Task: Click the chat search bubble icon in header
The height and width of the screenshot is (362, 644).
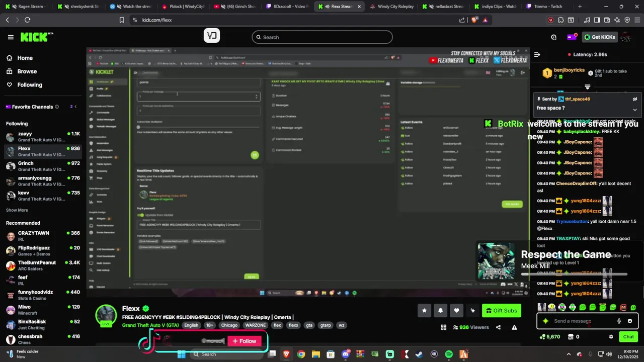Action: point(553,37)
